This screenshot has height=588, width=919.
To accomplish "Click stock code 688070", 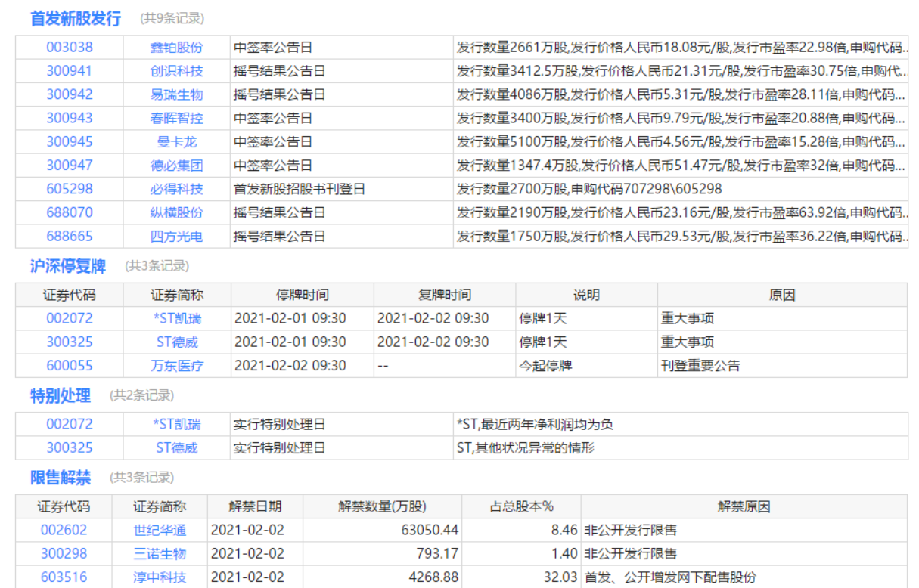I will [70, 212].
